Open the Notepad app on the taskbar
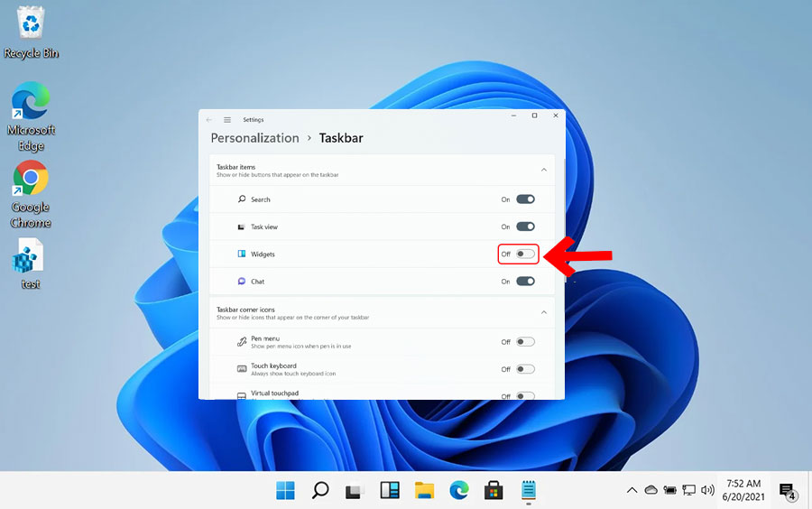 528,490
